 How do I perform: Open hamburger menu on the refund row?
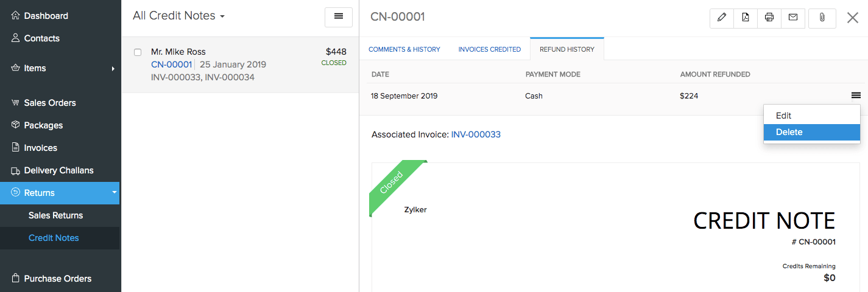tap(856, 96)
